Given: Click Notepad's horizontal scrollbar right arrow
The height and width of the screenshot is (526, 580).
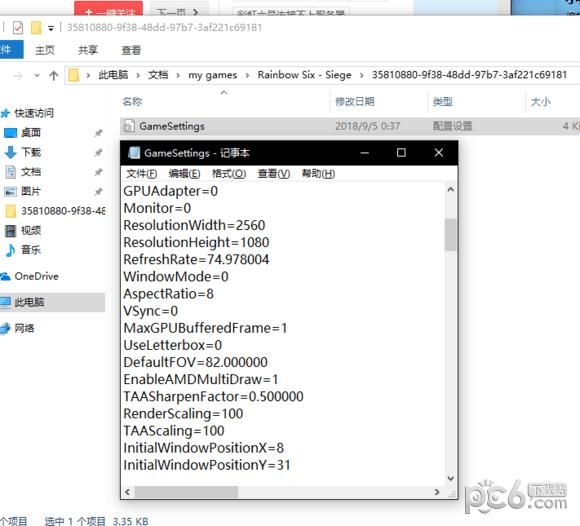Looking at the screenshot, I should point(437,492).
